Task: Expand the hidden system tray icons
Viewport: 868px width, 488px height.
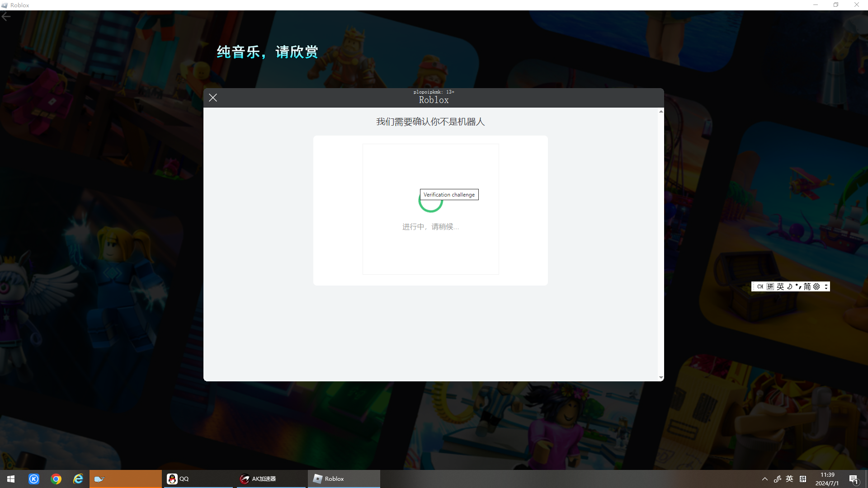Action: (765, 479)
